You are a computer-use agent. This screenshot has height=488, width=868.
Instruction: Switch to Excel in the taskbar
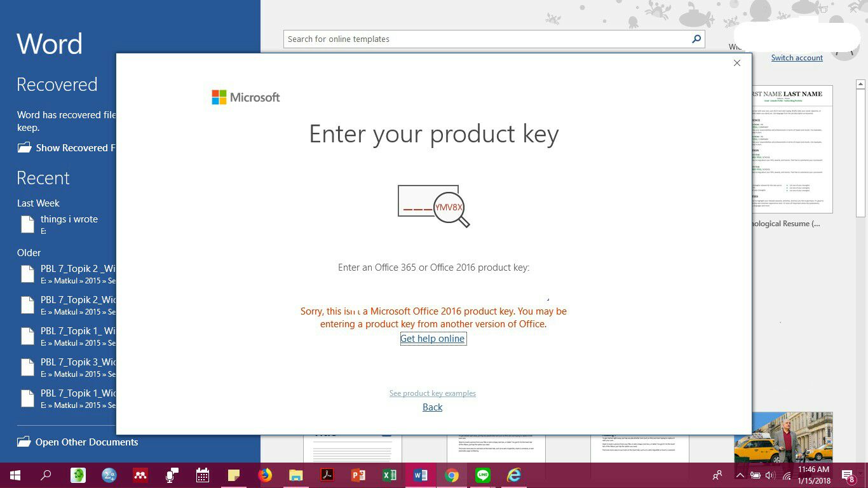(390, 475)
